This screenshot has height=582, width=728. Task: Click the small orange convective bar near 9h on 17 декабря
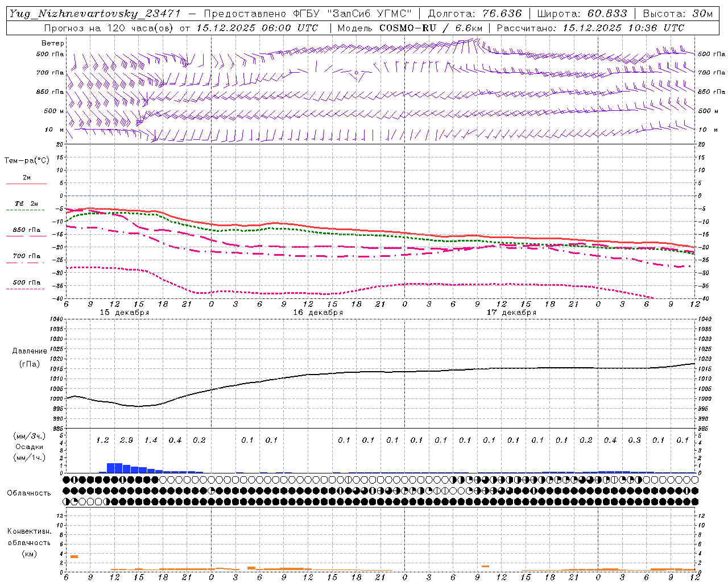[x=485, y=566]
